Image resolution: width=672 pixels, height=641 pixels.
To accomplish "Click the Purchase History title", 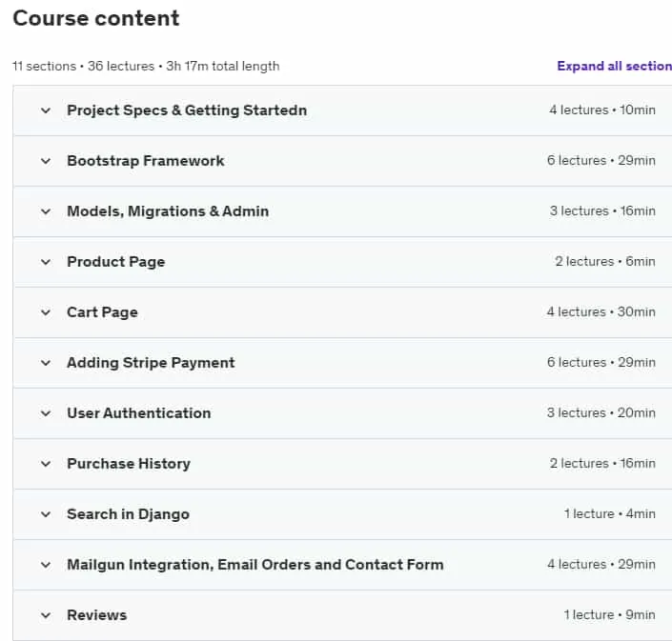I will [x=129, y=464].
